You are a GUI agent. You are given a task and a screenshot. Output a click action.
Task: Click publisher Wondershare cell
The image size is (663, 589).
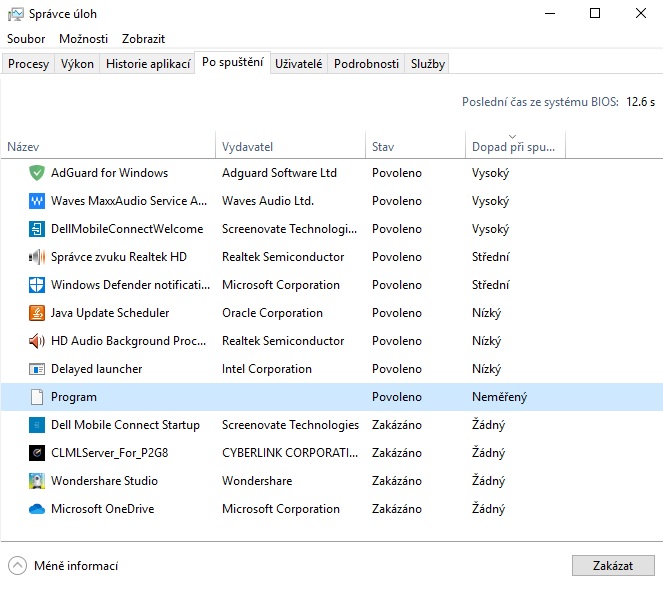point(257,481)
